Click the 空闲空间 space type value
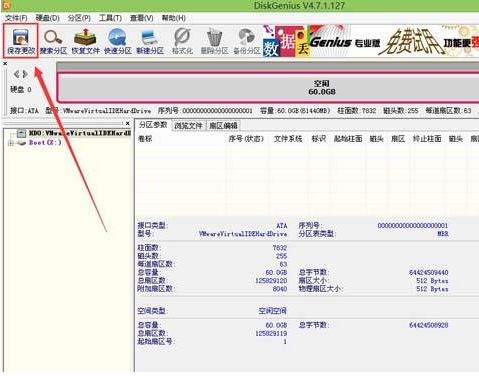The image size is (479, 376). click(x=272, y=311)
